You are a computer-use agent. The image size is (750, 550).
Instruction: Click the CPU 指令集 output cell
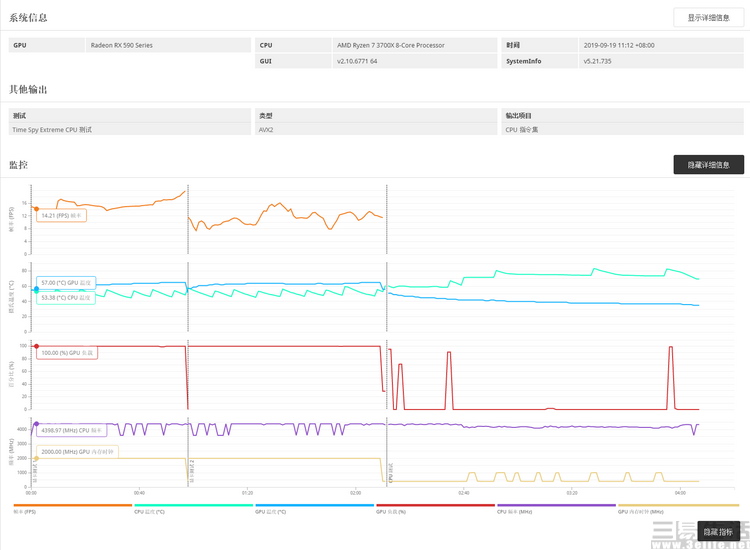pyautogui.click(x=622, y=130)
